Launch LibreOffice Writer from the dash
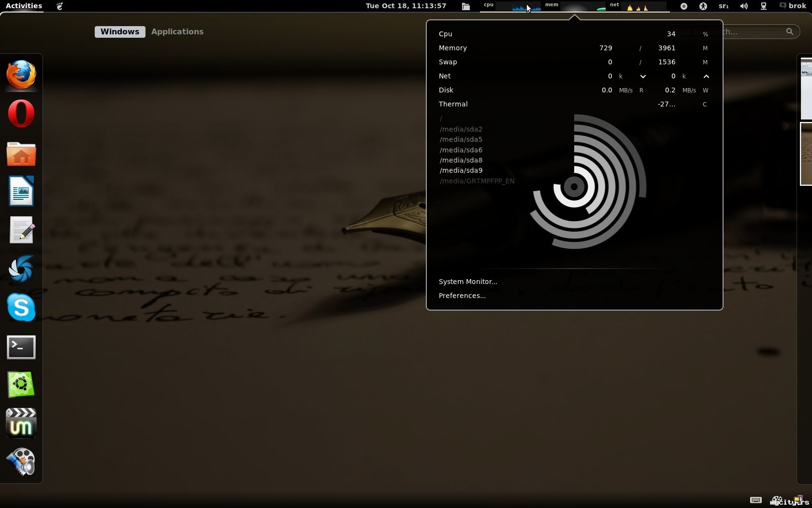This screenshot has width=812, height=508. click(21, 192)
